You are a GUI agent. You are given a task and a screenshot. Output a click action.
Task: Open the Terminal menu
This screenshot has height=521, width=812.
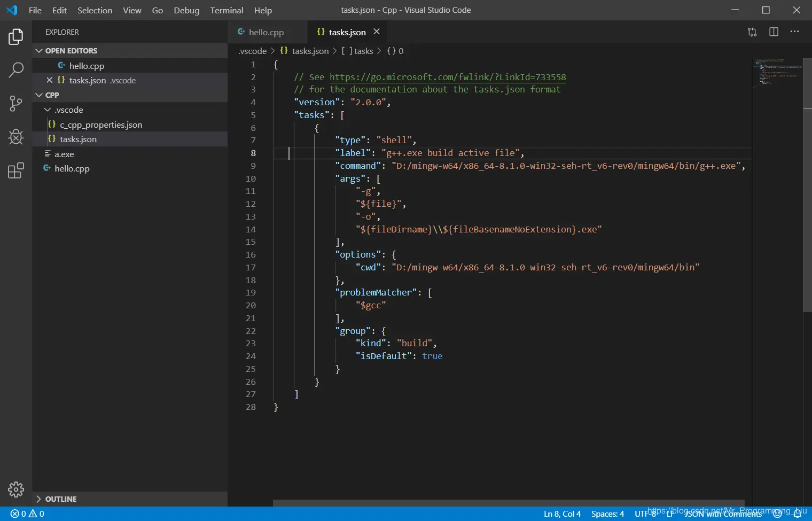(x=227, y=10)
